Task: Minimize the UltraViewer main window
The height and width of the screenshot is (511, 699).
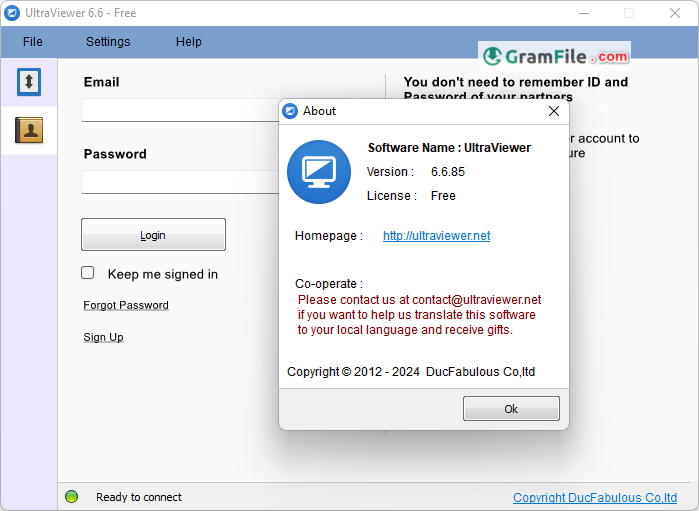Action: tap(584, 13)
